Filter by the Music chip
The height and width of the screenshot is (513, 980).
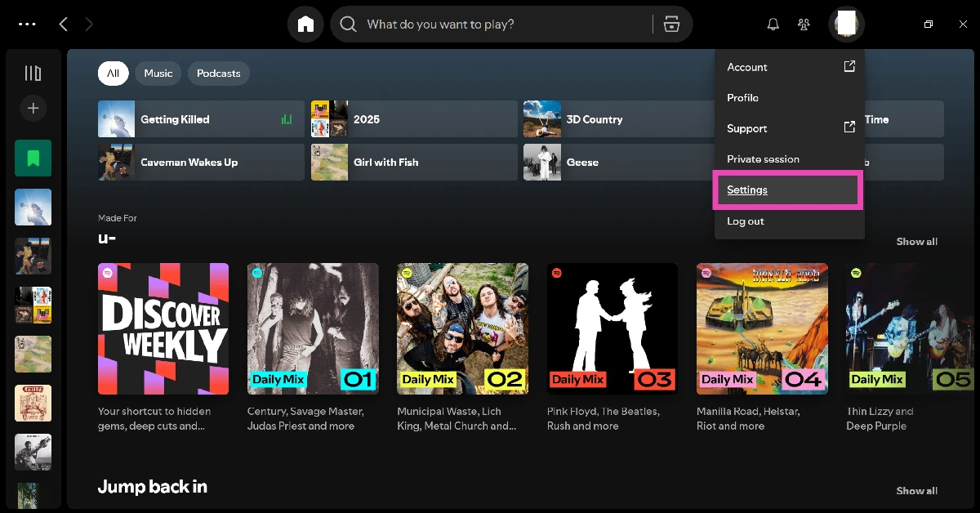click(x=158, y=74)
